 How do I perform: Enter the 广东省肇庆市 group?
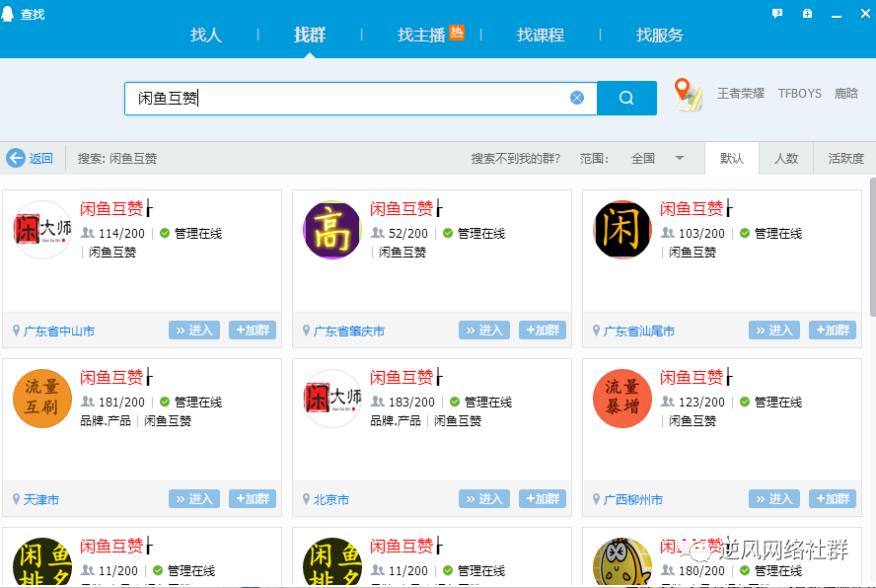click(484, 330)
